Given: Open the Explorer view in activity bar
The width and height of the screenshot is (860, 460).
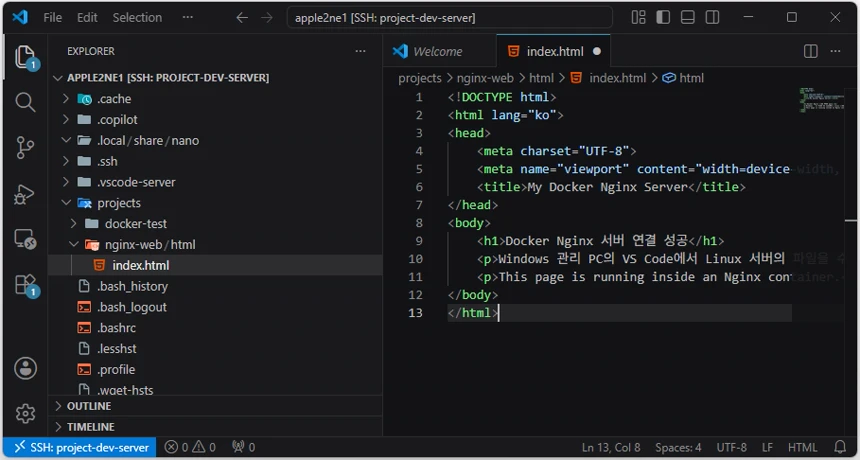Looking at the screenshot, I should click(x=25, y=57).
